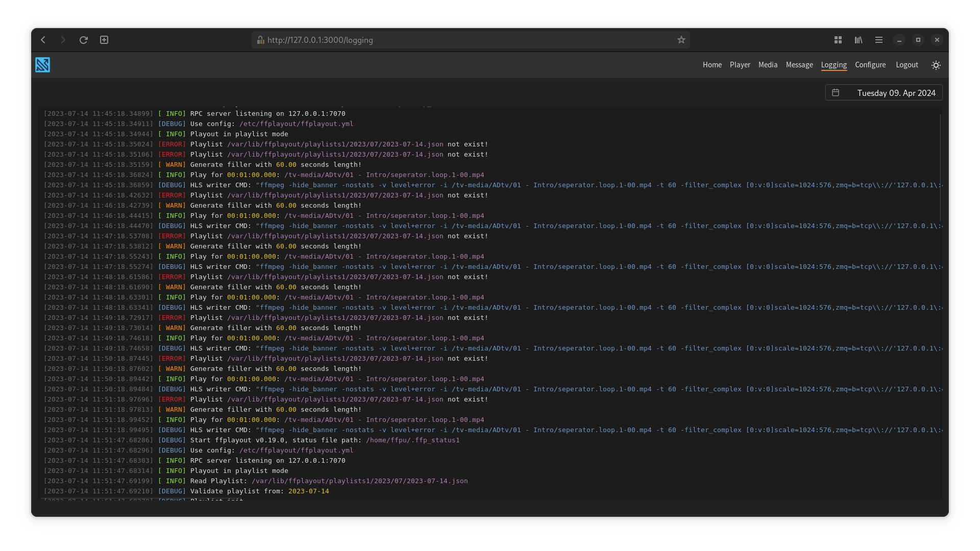Open a new tab with the plus icon
Viewport: 980px width, 551px height.
click(x=104, y=40)
